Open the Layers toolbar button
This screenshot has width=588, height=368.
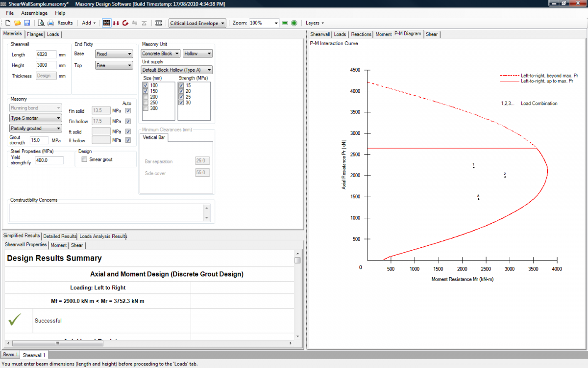pos(315,23)
